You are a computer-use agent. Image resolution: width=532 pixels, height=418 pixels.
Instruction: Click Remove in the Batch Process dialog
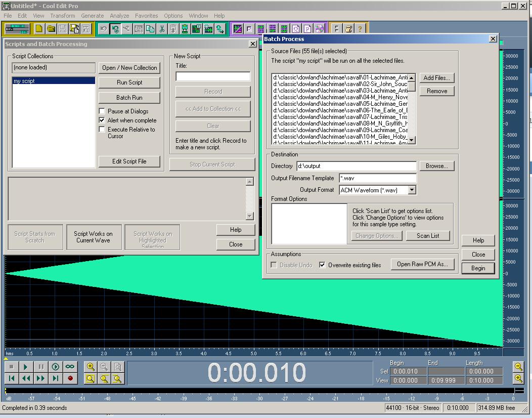pyautogui.click(x=436, y=91)
